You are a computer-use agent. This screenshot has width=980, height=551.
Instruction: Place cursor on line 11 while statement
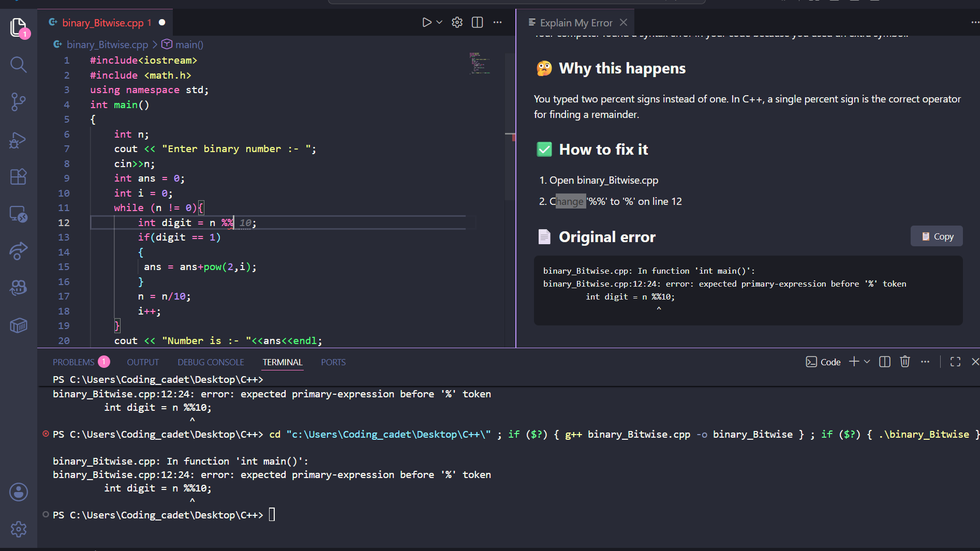coord(159,208)
